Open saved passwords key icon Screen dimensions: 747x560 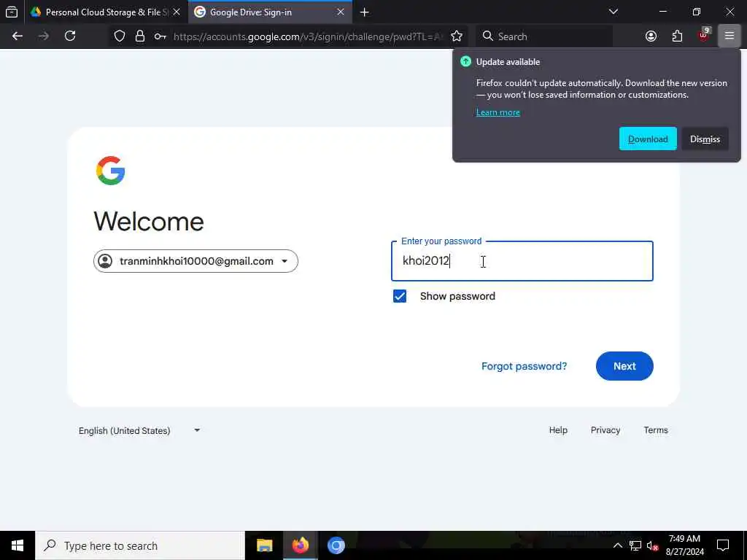coord(160,36)
